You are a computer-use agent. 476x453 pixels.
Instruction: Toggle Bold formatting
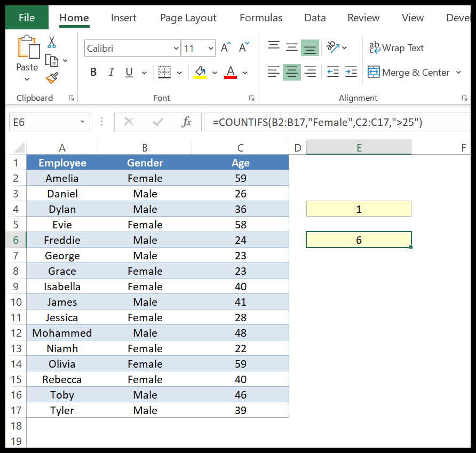click(93, 72)
